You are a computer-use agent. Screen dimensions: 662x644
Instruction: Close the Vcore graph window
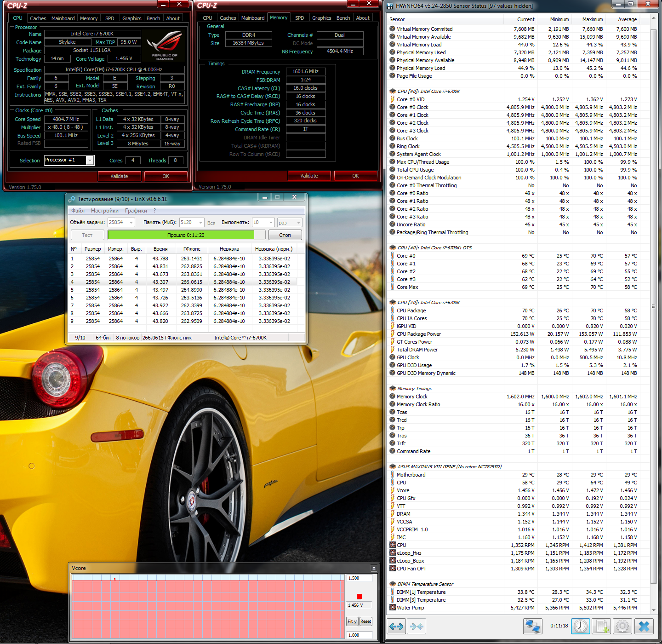click(x=374, y=568)
